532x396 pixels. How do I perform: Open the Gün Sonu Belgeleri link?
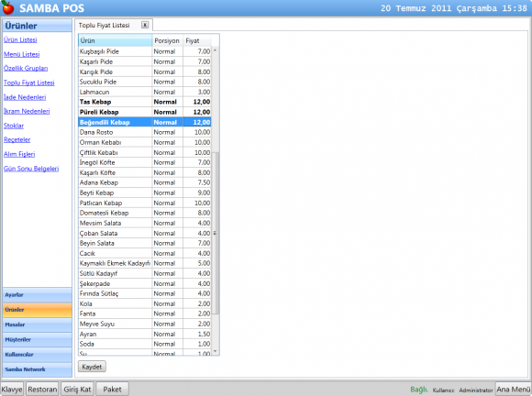click(31, 169)
